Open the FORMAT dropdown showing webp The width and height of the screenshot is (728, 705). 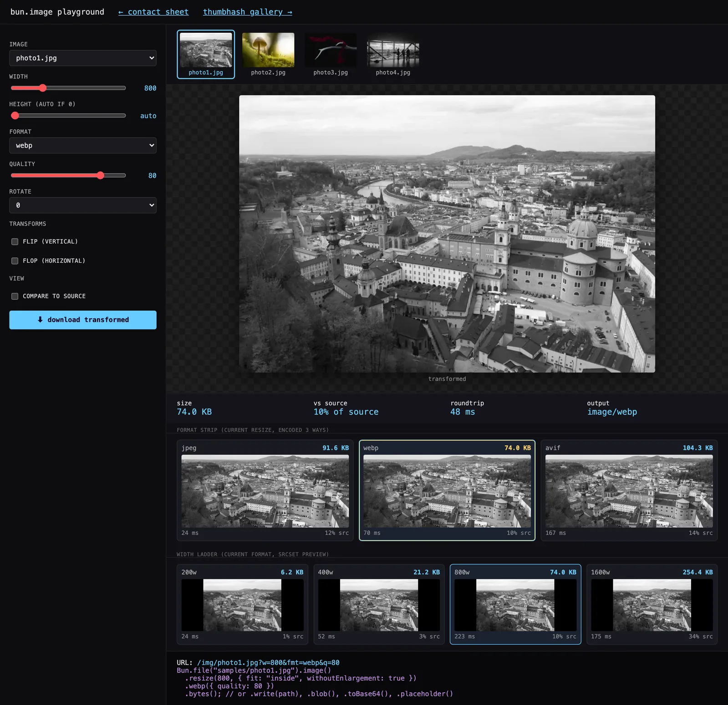pyautogui.click(x=83, y=145)
